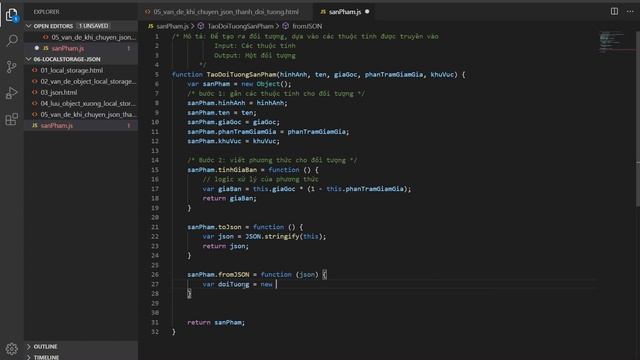Open the Search view in activity bar
This screenshot has height=360, width=640.
[x=12, y=40]
